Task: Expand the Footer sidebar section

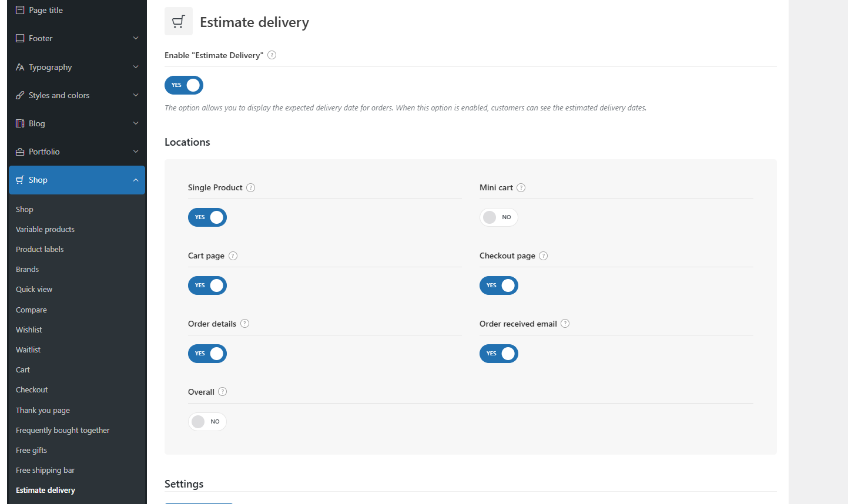Action: (x=77, y=38)
